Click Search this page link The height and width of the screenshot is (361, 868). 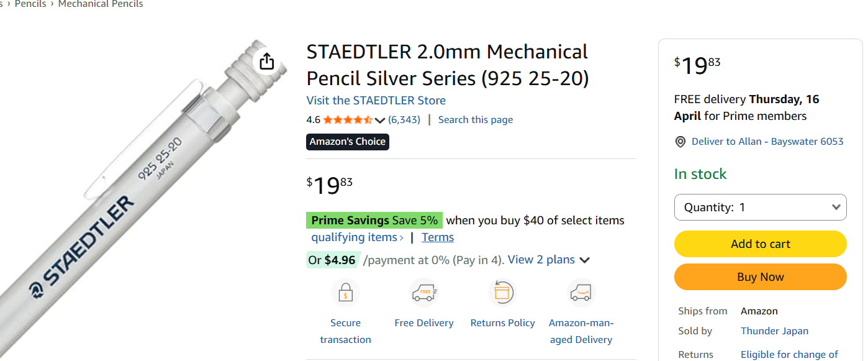pos(475,120)
